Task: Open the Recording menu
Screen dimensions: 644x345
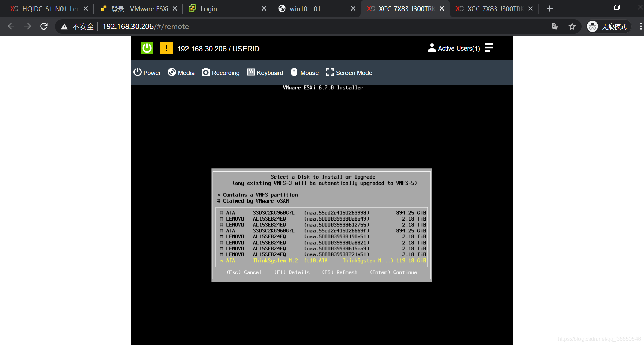Action: tap(221, 73)
